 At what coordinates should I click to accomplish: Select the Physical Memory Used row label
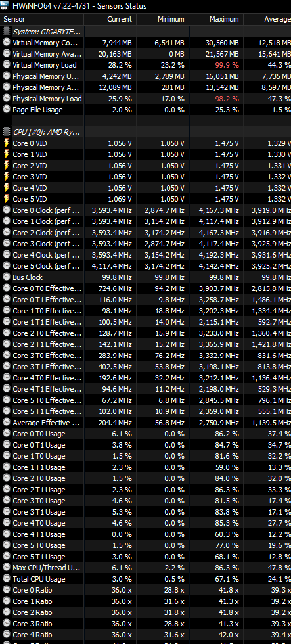click(x=47, y=76)
